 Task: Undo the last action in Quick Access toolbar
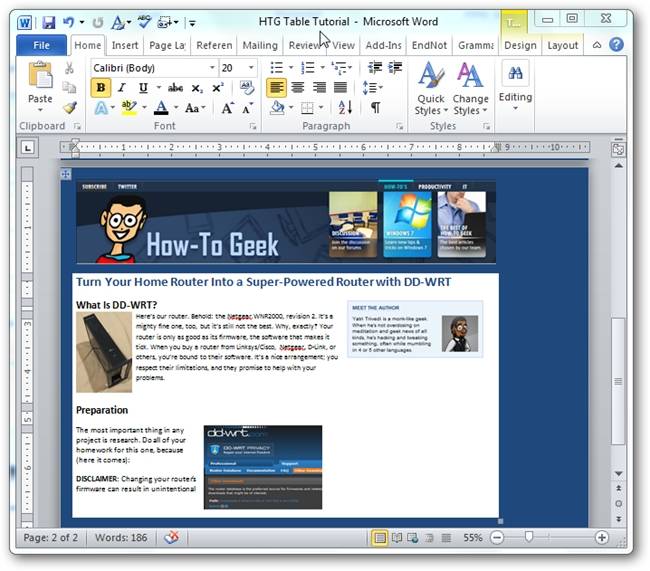click(69, 22)
